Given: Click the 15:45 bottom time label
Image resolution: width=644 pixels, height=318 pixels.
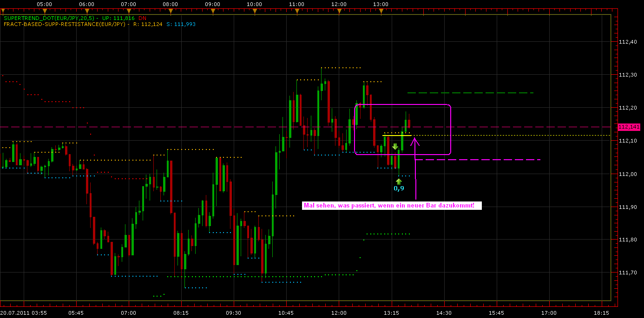Looking at the screenshot, I should click(496, 313).
